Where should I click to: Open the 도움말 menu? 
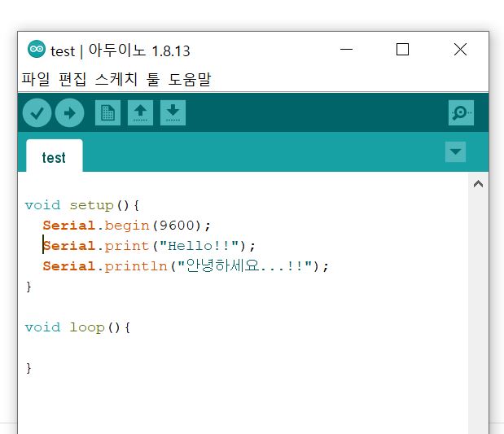190,79
